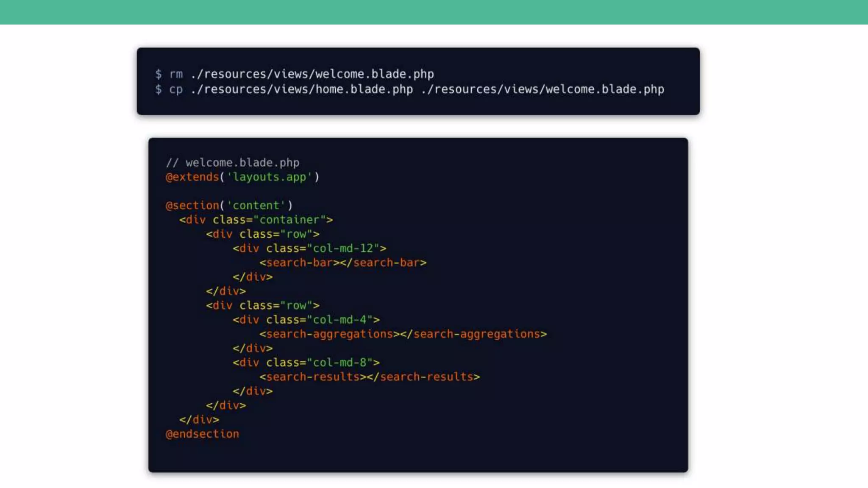Click the cp command in the terminal block
The image size is (868, 488).
pyautogui.click(x=176, y=89)
